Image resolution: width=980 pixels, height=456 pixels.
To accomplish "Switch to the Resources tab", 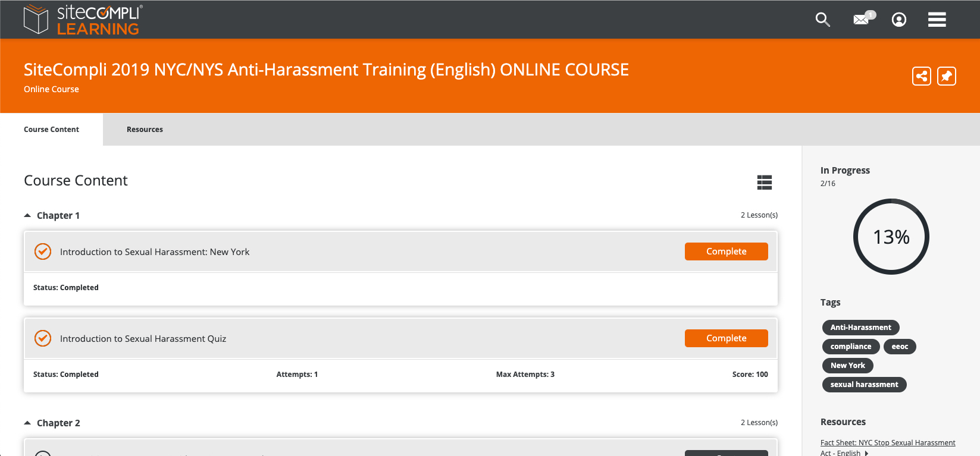I will coord(145,129).
